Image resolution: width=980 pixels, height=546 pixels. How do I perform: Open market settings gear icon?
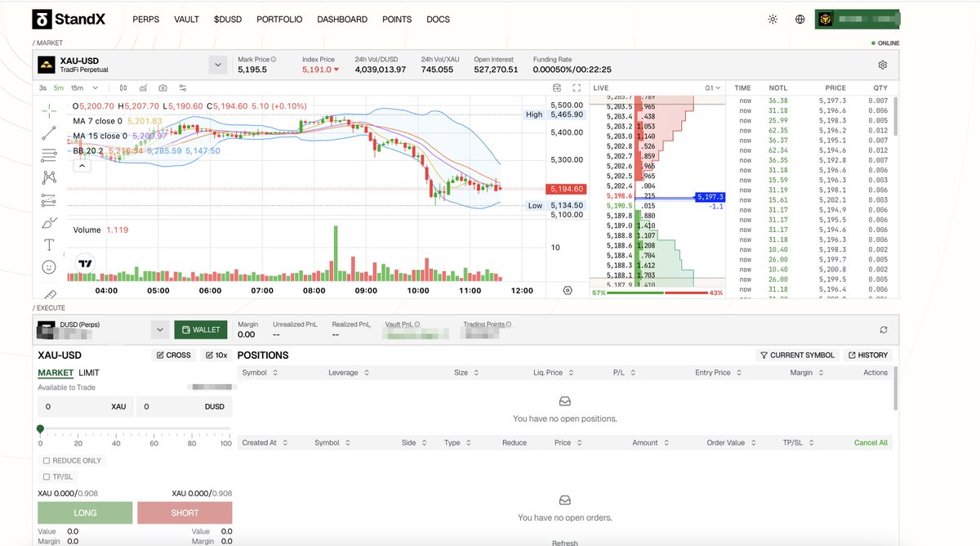882,65
